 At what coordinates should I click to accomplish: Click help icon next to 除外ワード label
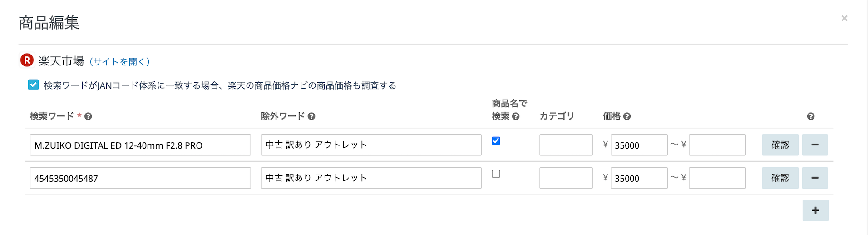coord(311,116)
